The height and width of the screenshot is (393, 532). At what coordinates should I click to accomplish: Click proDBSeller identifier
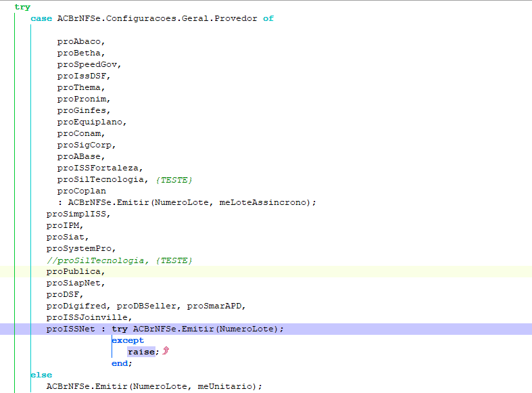[x=147, y=306]
